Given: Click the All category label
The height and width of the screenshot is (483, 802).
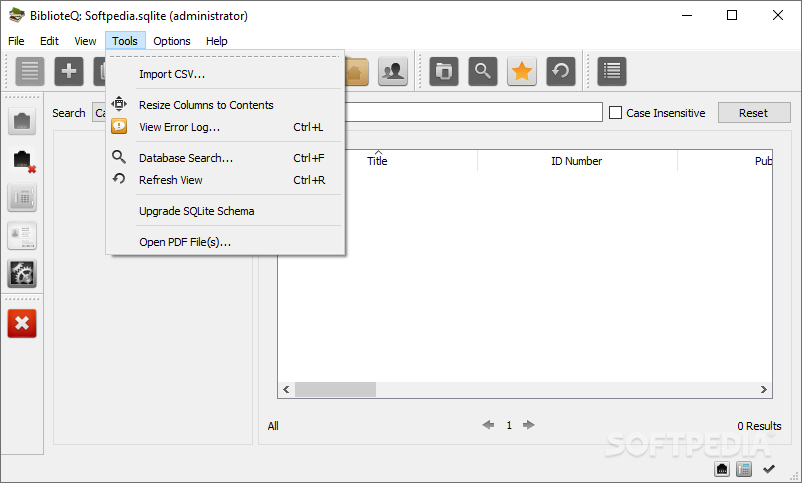Looking at the screenshot, I should (x=273, y=426).
